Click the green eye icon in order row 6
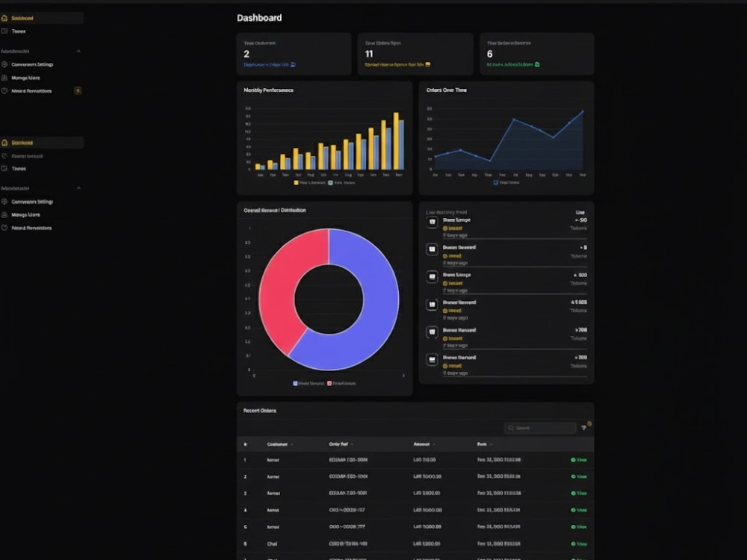 573,544
